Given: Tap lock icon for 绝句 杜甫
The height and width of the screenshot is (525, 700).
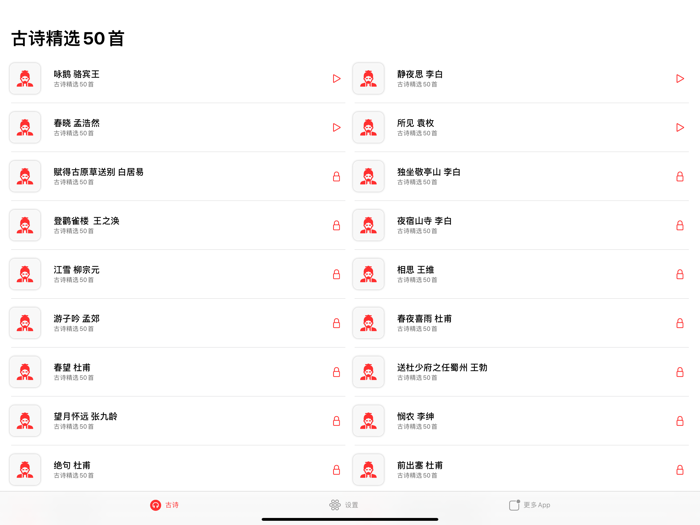Looking at the screenshot, I should pyautogui.click(x=337, y=470).
